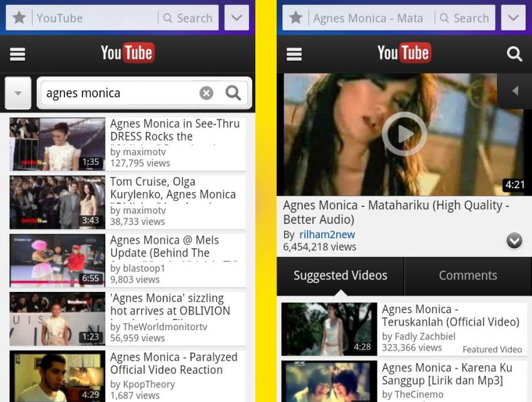Play the Matahariku video

(404, 134)
